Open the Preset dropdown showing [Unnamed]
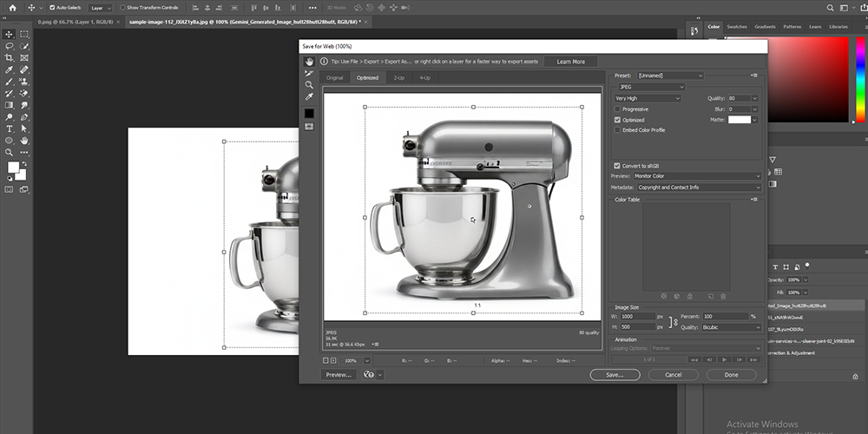The image size is (868, 434). coord(670,76)
